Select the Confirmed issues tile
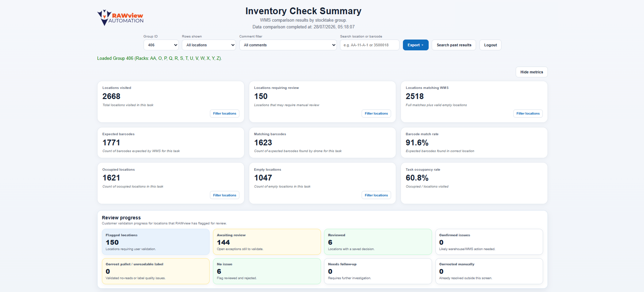This screenshot has height=292, width=644. (x=489, y=242)
